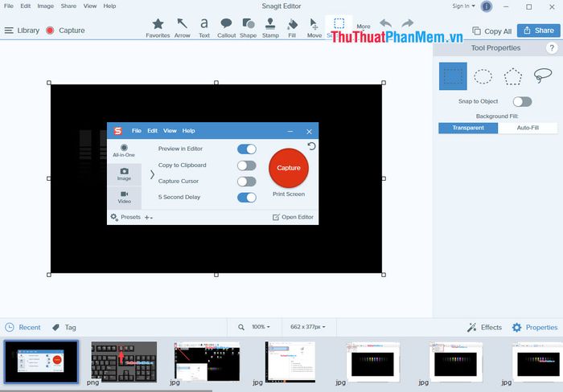Viewport: 563px width, 392px height.
Task: Select the Selection tool in the toolbar
Action: [339, 27]
